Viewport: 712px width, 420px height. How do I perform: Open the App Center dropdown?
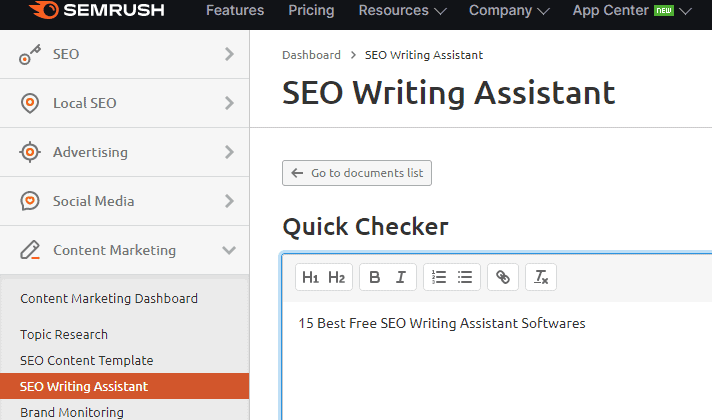point(632,10)
